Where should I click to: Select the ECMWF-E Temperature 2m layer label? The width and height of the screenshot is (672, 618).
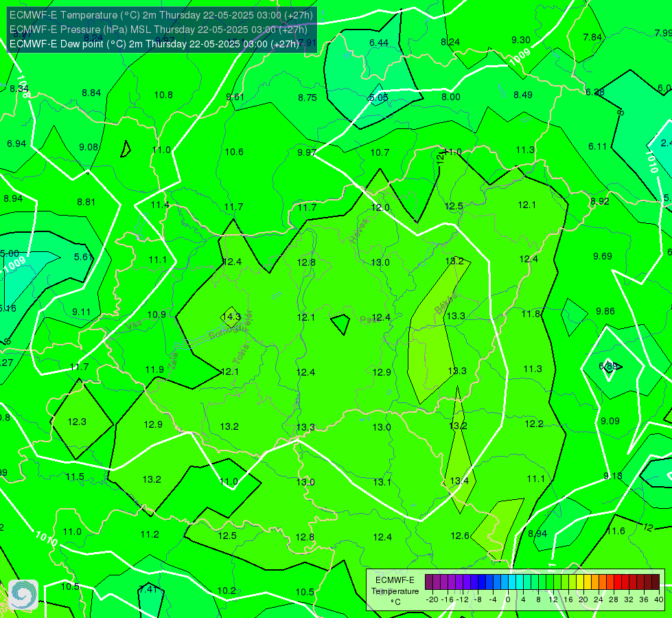tap(161, 15)
